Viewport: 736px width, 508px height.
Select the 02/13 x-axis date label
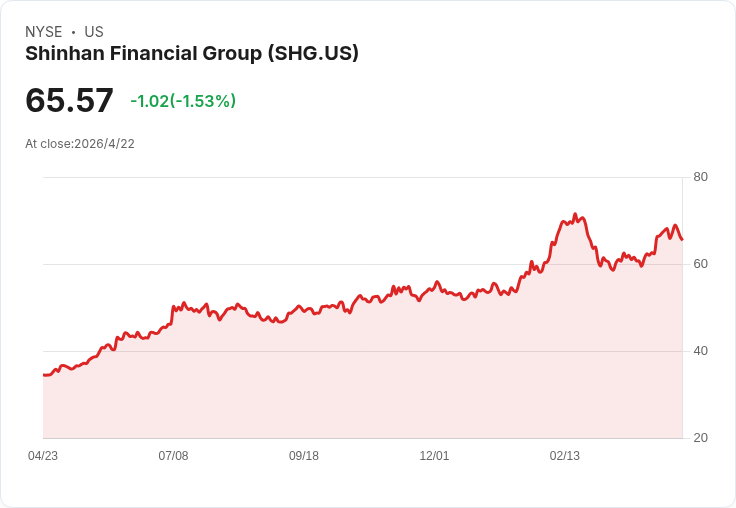coord(565,456)
